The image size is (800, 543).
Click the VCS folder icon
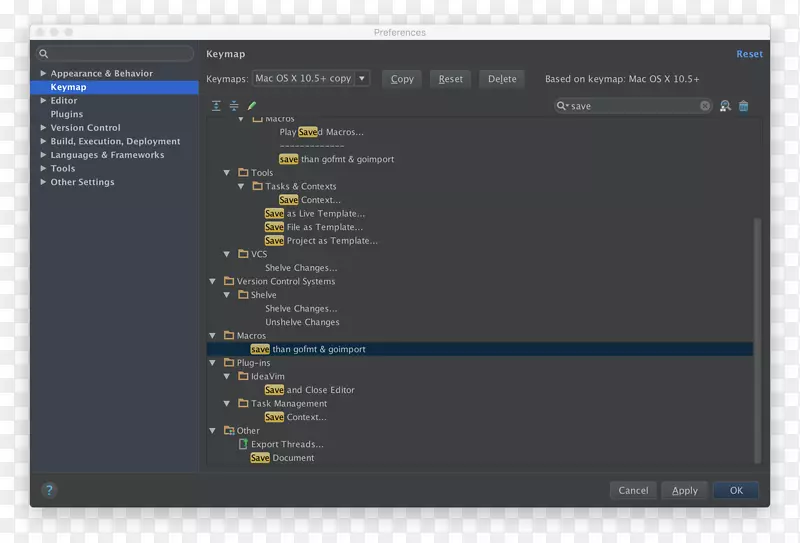[x=243, y=254]
